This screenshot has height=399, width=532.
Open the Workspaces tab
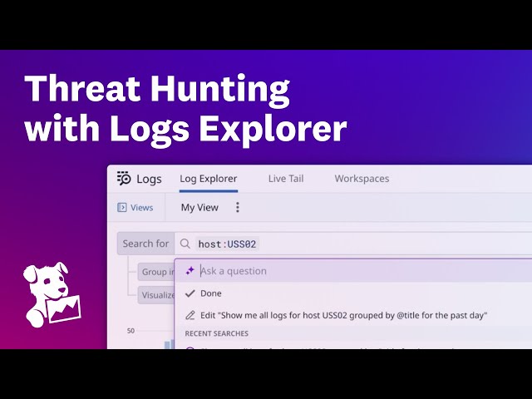point(362,179)
